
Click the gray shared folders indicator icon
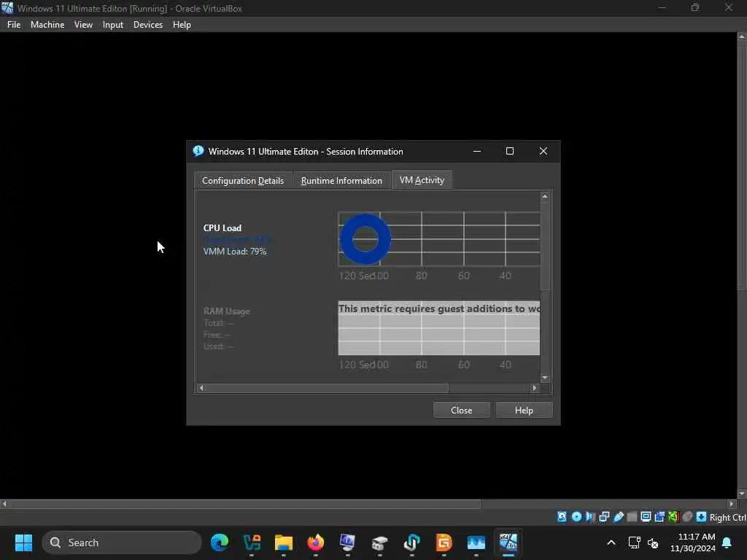632,517
